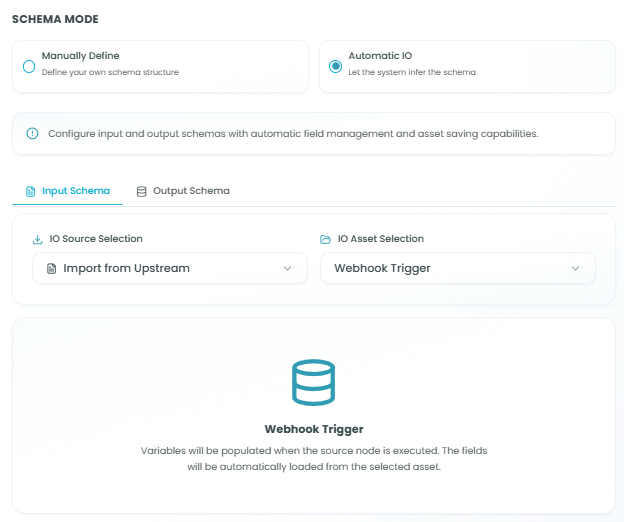Click the IO Asset Selection label
The width and height of the screenshot is (624, 522).
coord(381,239)
